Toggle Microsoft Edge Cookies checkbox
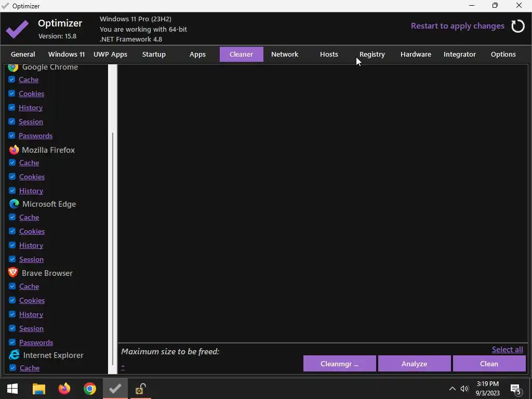The height and width of the screenshot is (399, 532). click(12, 231)
